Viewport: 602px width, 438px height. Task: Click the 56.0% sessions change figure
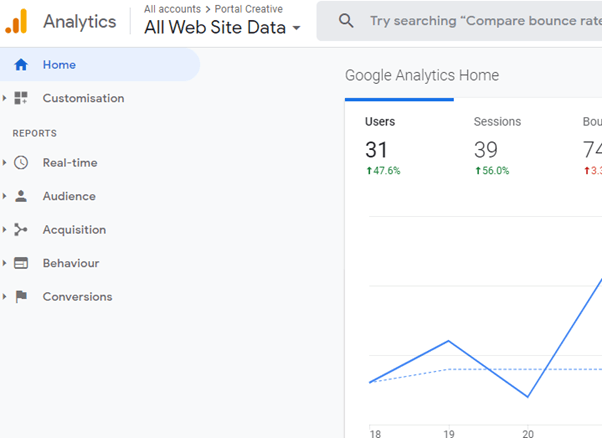coord(492,170)
